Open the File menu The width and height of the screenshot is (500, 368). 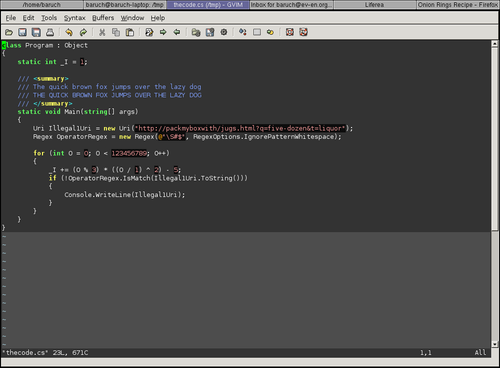click(11, 18)
